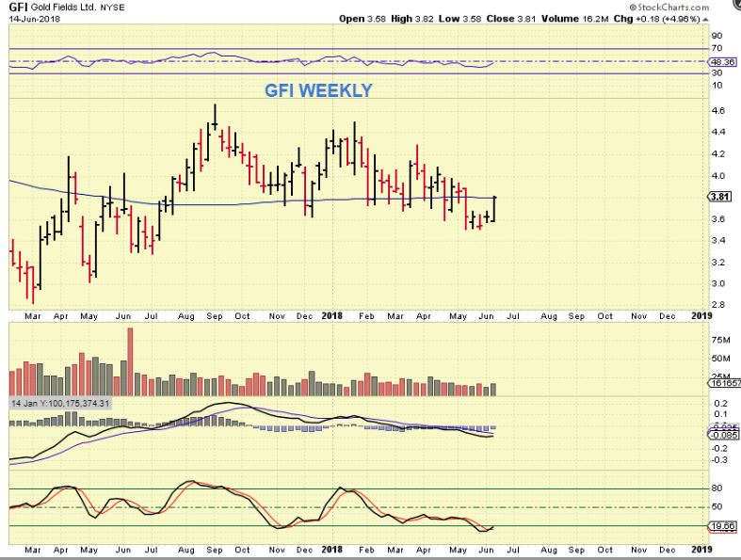The width and height of the screenshot is (741, 560).
Task: Click the stochastic value tag 19.66
Action: click(x=722, y=526)
